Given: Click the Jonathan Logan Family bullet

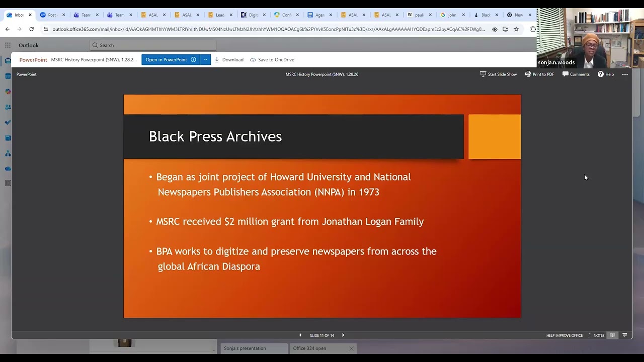Looking at the screenshot, I should [290, 222].
